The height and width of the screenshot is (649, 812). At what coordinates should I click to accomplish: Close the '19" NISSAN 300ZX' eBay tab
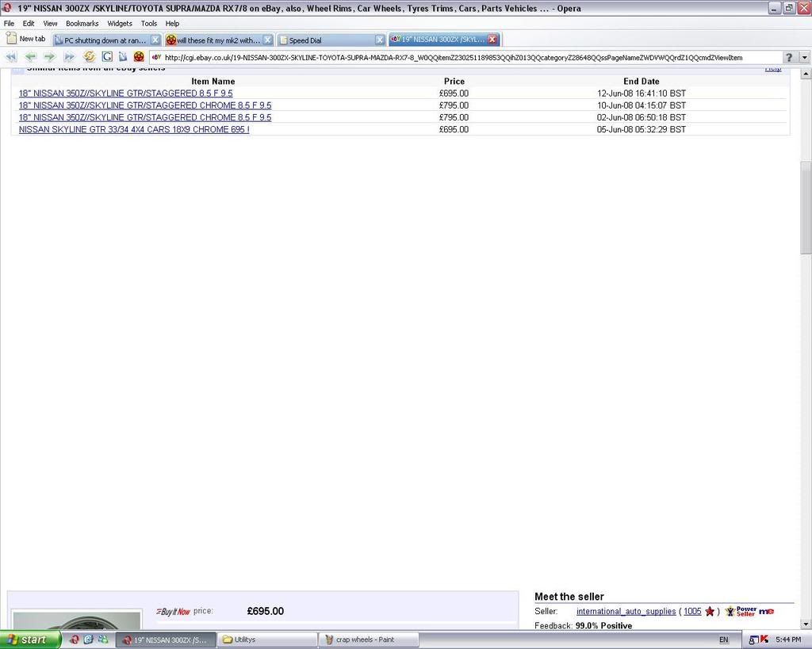492,40
